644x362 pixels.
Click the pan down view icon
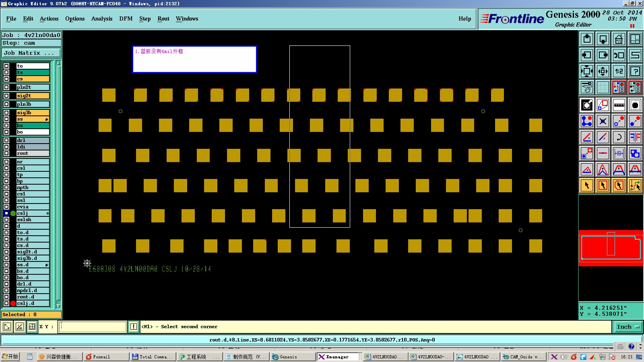[603, 39]
